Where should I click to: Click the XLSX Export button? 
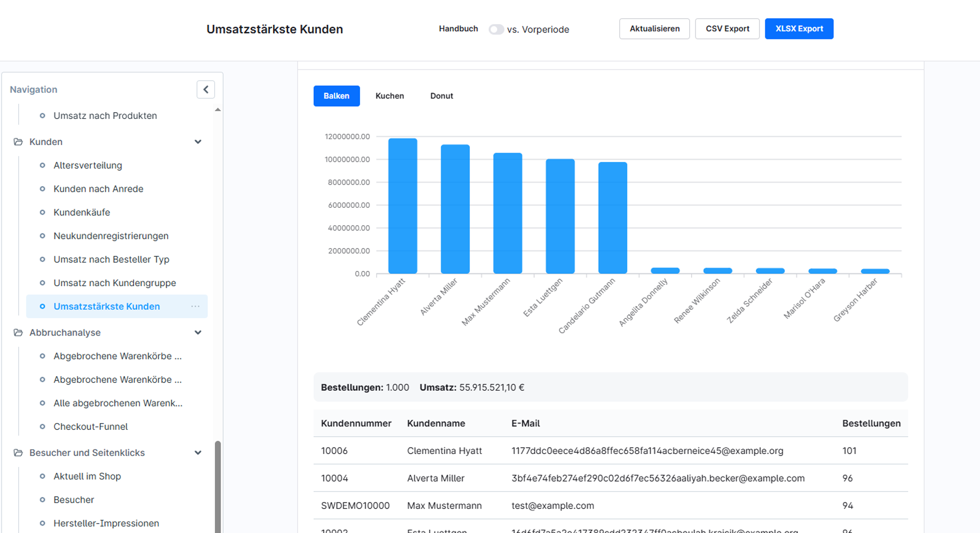[799, 29]
